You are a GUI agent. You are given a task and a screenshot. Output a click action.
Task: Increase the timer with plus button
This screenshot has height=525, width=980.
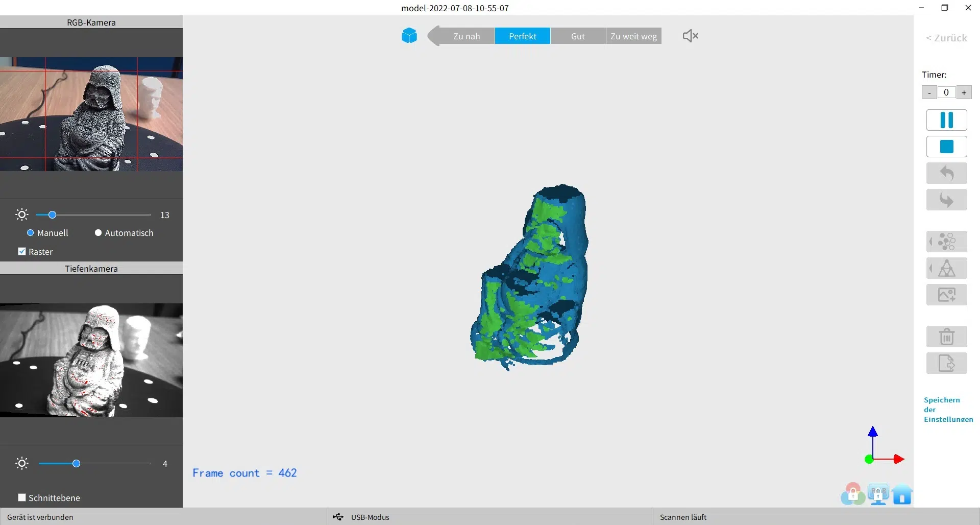tap(964, 92)
